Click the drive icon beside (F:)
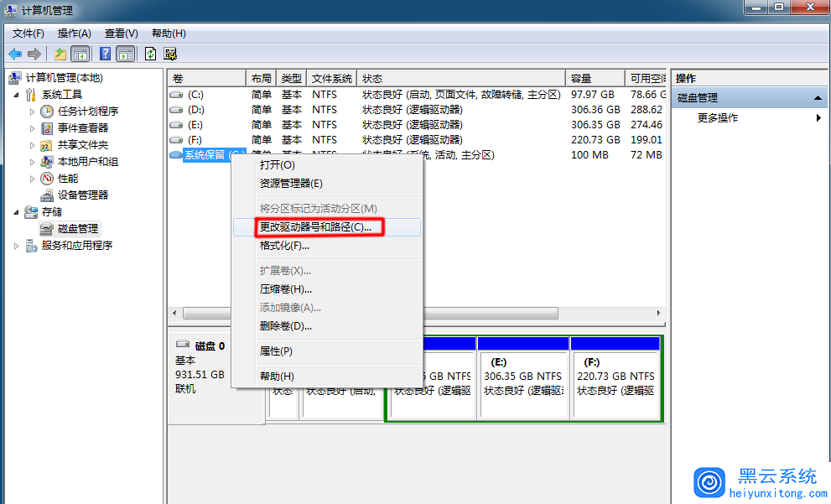 (x=176, y=140)
